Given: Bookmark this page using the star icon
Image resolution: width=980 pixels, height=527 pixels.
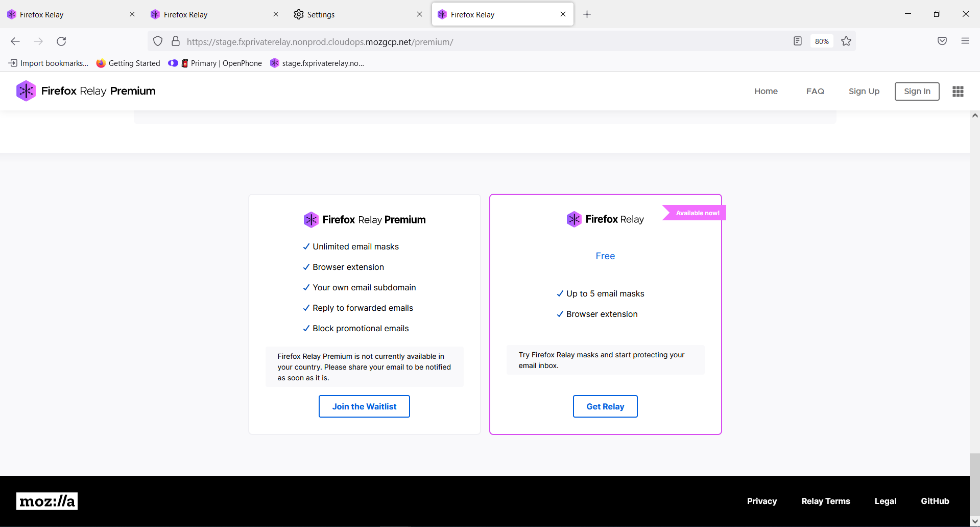Looking at the screenshot, I should pyautogui.click(x=846, y=41).
